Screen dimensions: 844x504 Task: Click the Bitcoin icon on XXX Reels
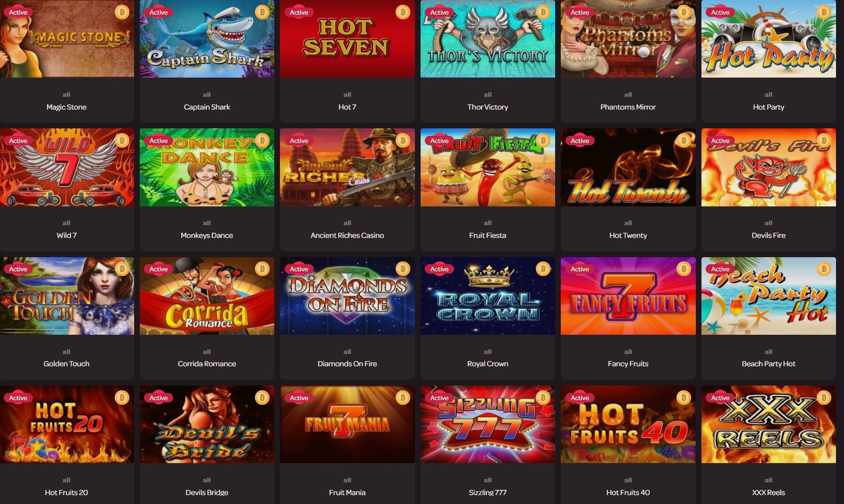[824, 398]
